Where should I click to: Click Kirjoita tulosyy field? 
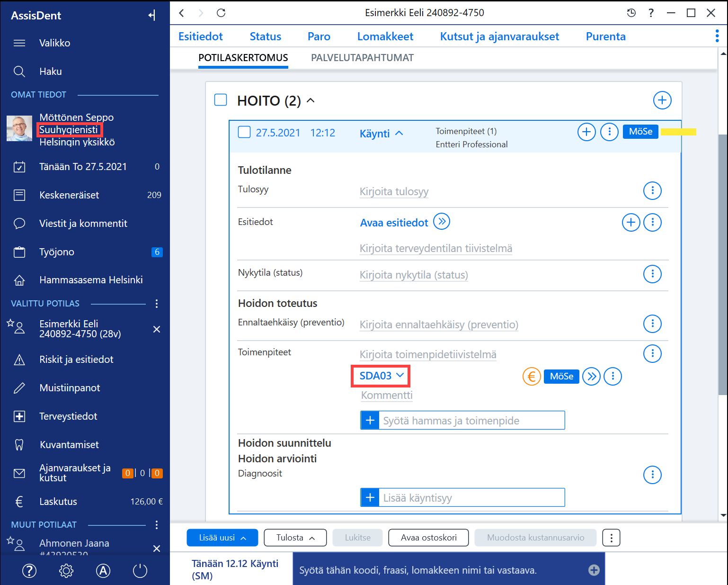(394, 192)
